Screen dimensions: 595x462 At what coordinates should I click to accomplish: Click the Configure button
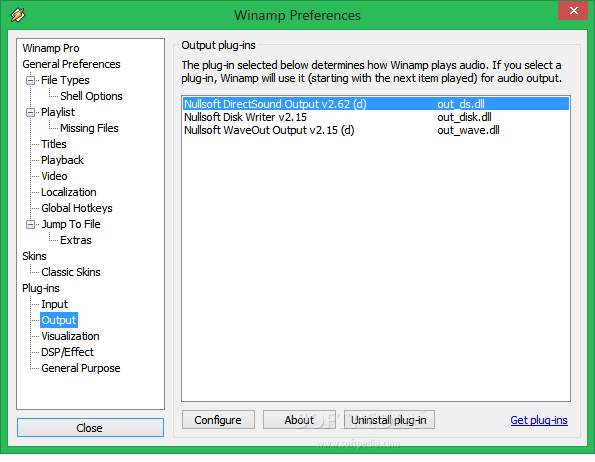tap(218, 420)
